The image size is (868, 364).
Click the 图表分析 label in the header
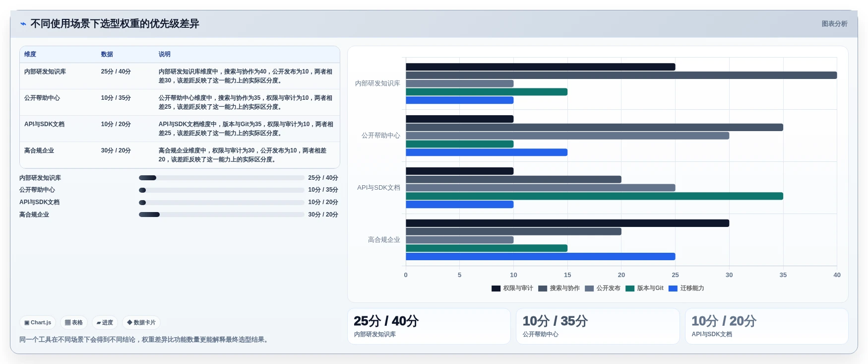(834, 24)
